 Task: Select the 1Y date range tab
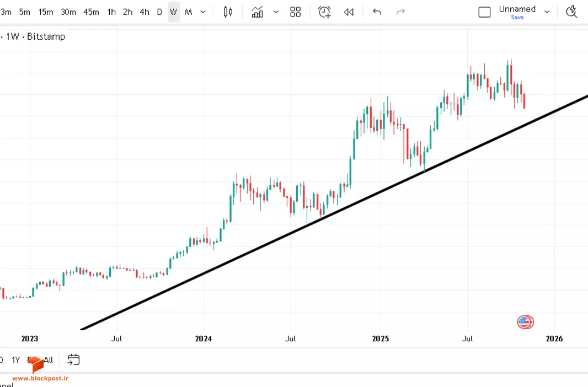pos(15,360)
